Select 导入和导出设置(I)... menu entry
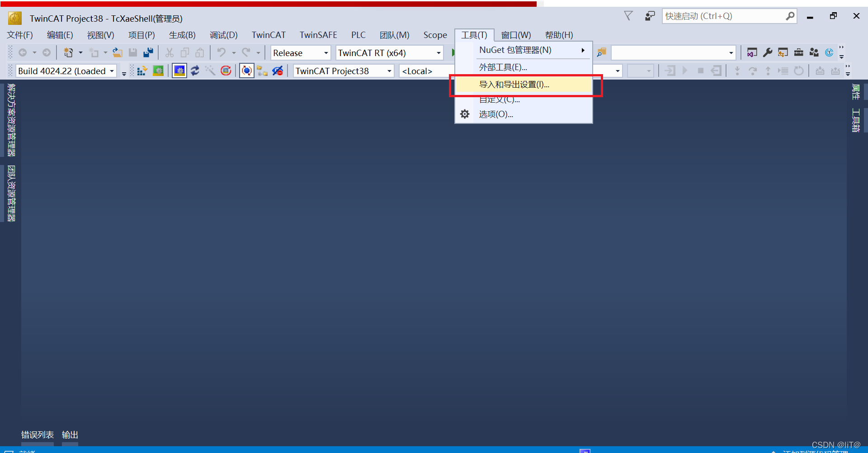 coord(524,85)
